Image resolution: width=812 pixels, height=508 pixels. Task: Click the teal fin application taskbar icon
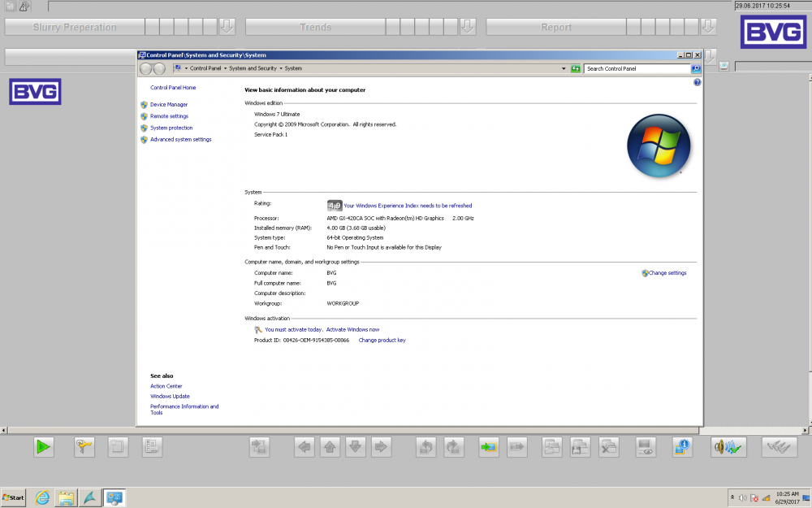(x=90, y=498)
